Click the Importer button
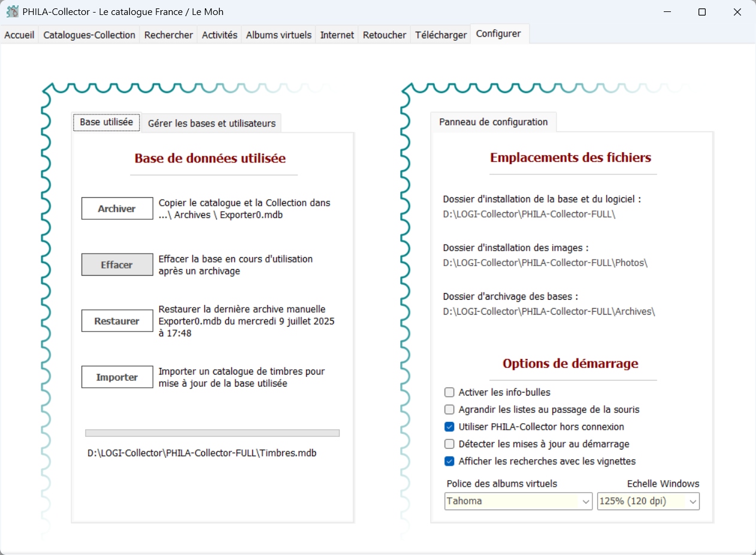Viewport: 756px width, 555px height. (x=117, y=377)
